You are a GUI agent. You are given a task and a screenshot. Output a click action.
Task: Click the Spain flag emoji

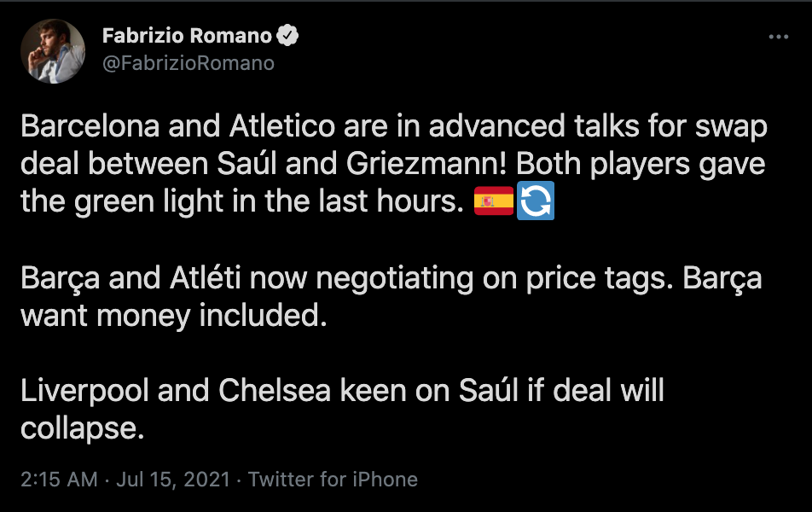click(494, 201)
